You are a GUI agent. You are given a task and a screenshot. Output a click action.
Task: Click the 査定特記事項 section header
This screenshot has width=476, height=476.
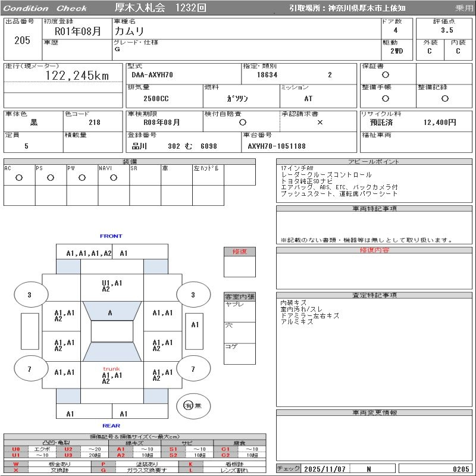click(374, 296)
